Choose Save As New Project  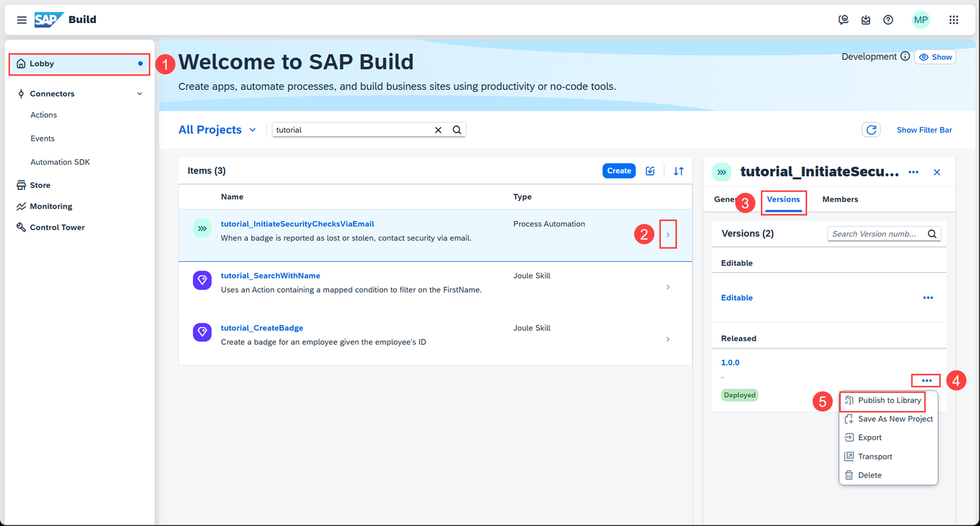pos(889,419)
